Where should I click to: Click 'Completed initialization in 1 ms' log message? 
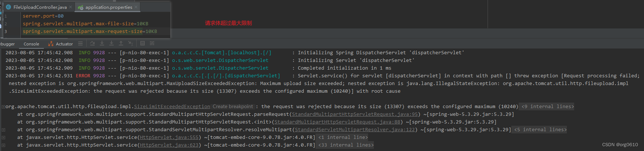click(x=344, y=68)
